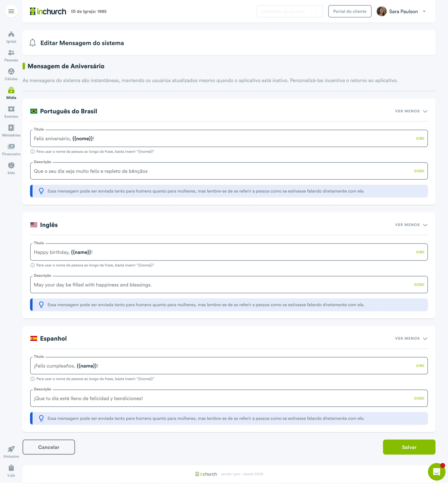Open the hamburger menu
448x484 pixels.
pyautogui.click(x=11, y=11)
